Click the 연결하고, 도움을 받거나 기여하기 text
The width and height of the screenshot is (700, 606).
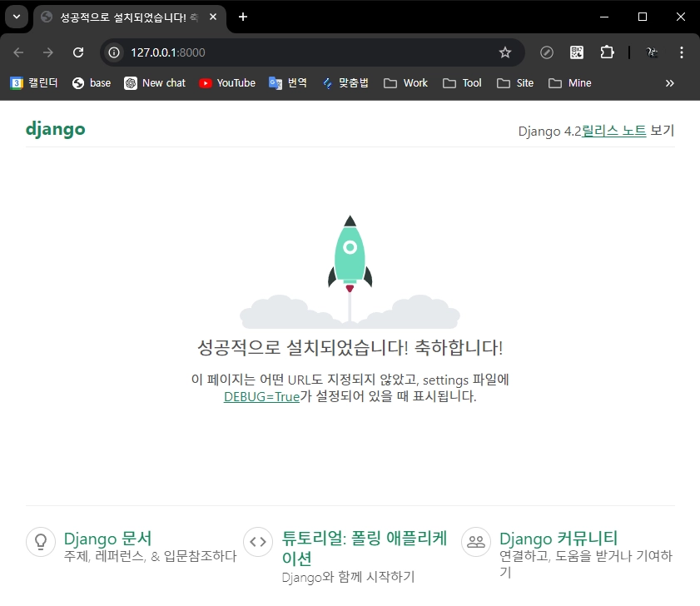coord(586,564)
